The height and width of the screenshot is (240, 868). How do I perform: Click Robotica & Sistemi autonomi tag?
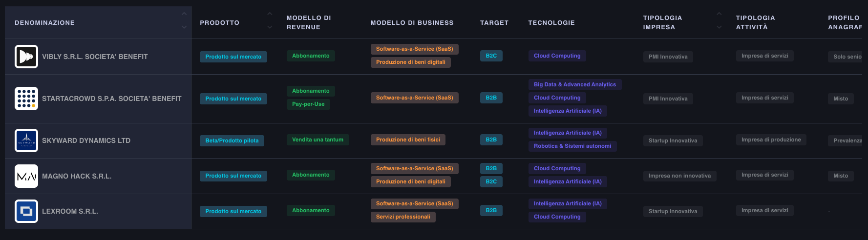(x=572, y=146)
